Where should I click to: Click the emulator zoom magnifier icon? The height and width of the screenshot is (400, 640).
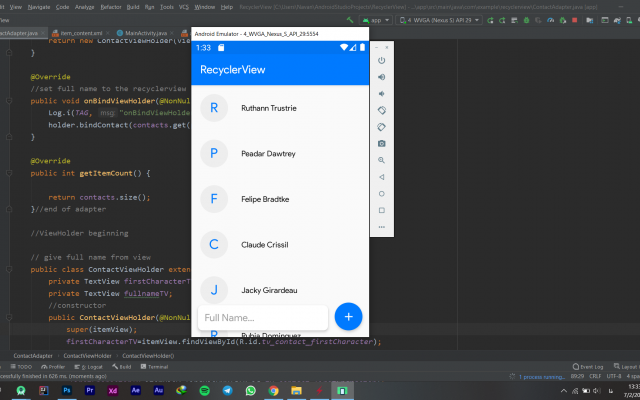point(382,160)
